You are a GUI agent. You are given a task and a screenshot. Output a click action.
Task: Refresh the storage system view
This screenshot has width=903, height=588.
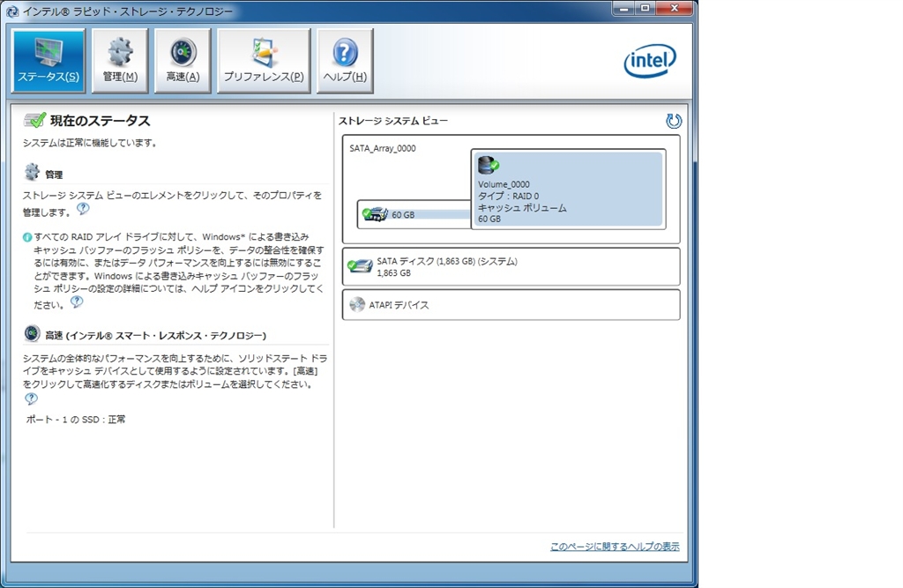coord(673,121)
